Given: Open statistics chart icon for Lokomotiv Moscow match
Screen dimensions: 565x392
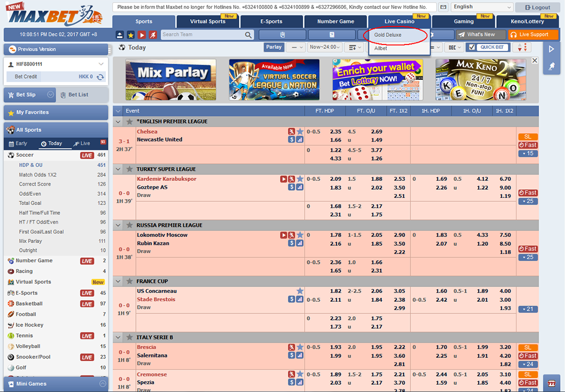Looking at the screenshot, I should coord(300,243).
